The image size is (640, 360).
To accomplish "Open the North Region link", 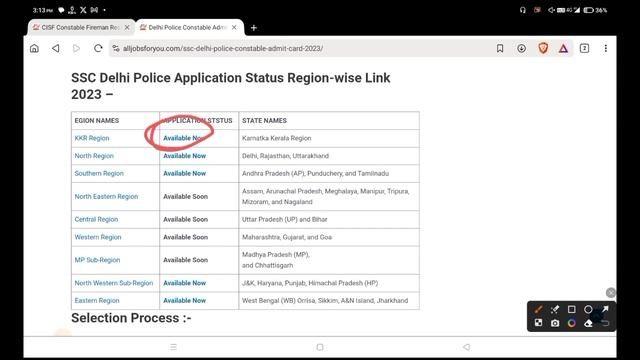I will tap(94, 156).
